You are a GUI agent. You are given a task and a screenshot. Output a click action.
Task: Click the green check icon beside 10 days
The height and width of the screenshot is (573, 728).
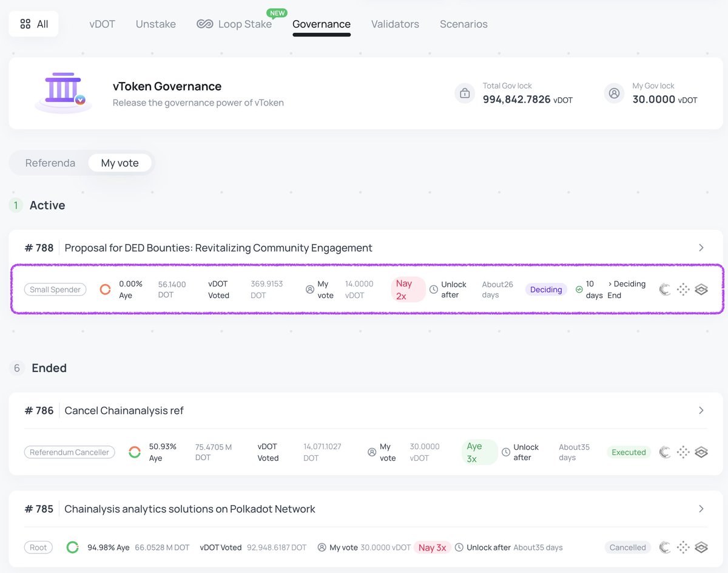579,290
